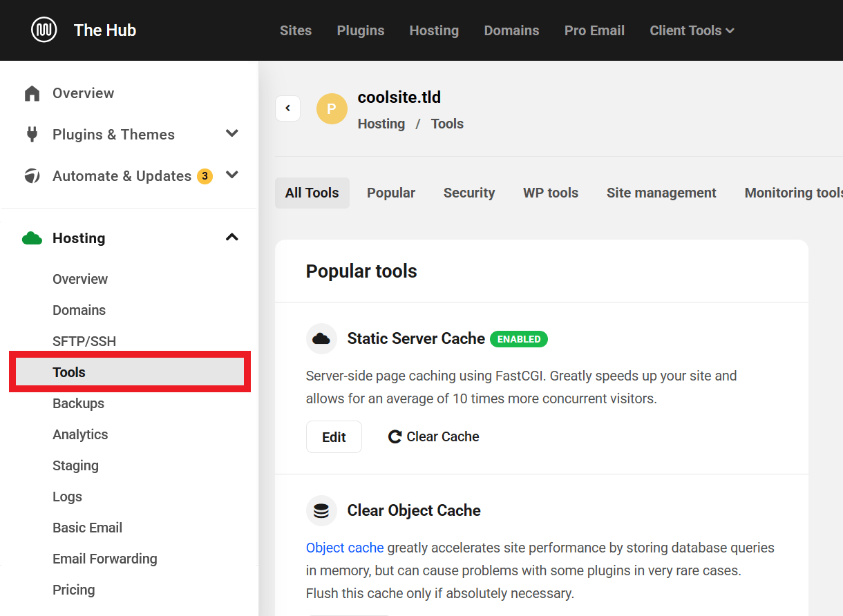Switch to the Security tab
843x616 pixels.
469,193
